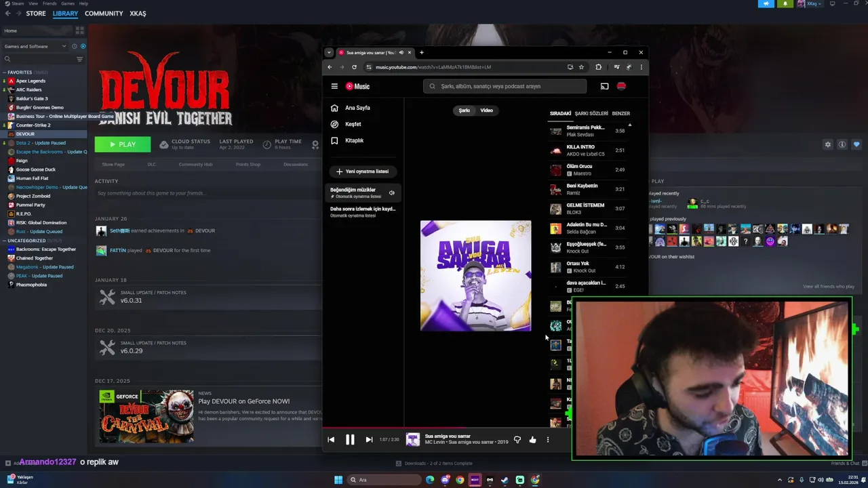Open the STORE tab in Steam
868x488 pixels.
click(x=36, y=14)
